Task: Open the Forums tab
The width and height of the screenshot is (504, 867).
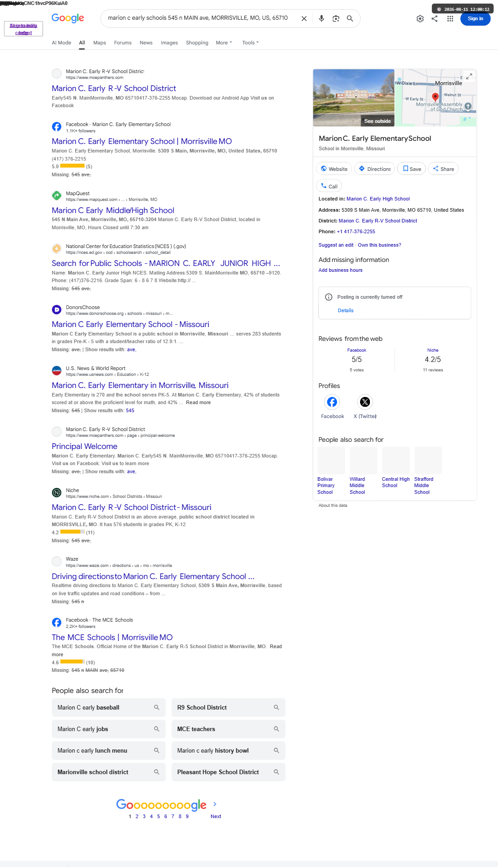Action: (x=123, y=43)
